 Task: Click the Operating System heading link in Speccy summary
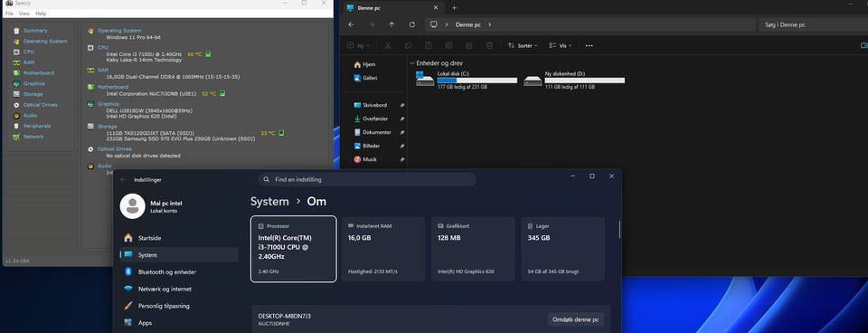point(119,31)
